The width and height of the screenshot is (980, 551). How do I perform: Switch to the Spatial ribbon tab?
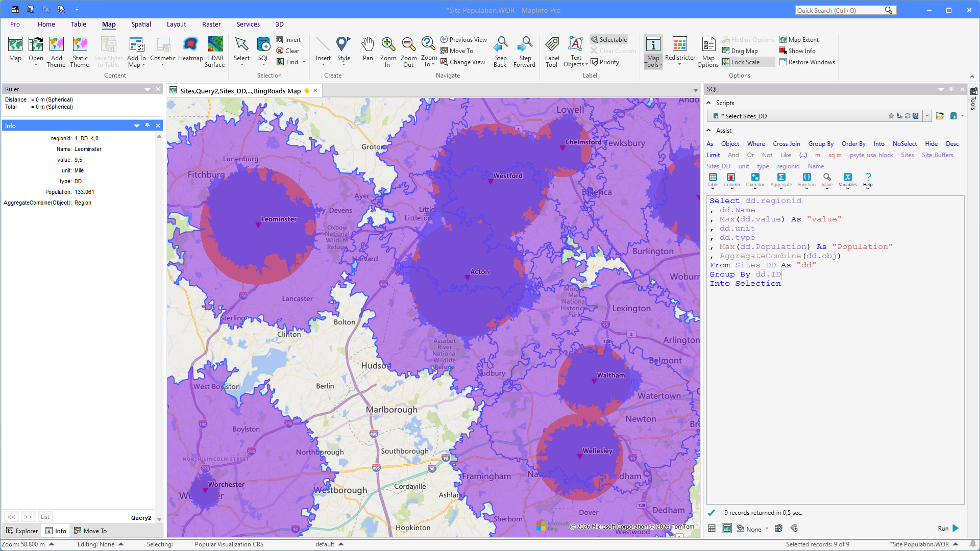coord(141,24)
